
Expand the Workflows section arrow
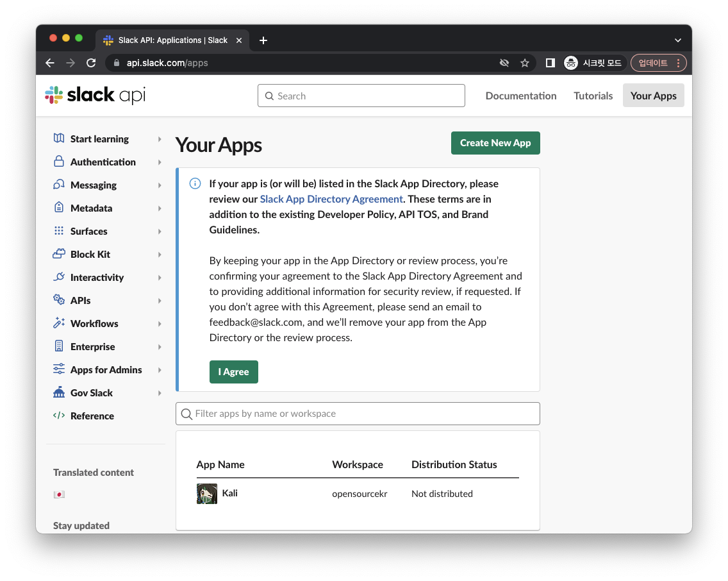point(159,324)
